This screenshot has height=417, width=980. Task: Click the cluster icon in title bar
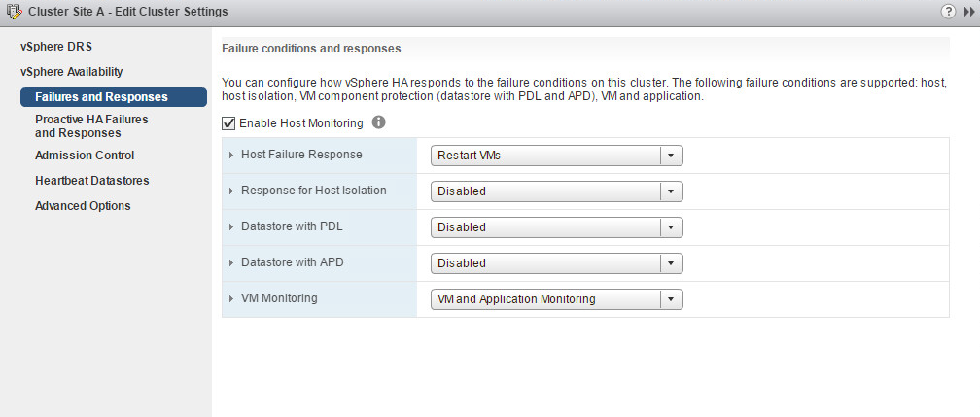coord(13,12)
